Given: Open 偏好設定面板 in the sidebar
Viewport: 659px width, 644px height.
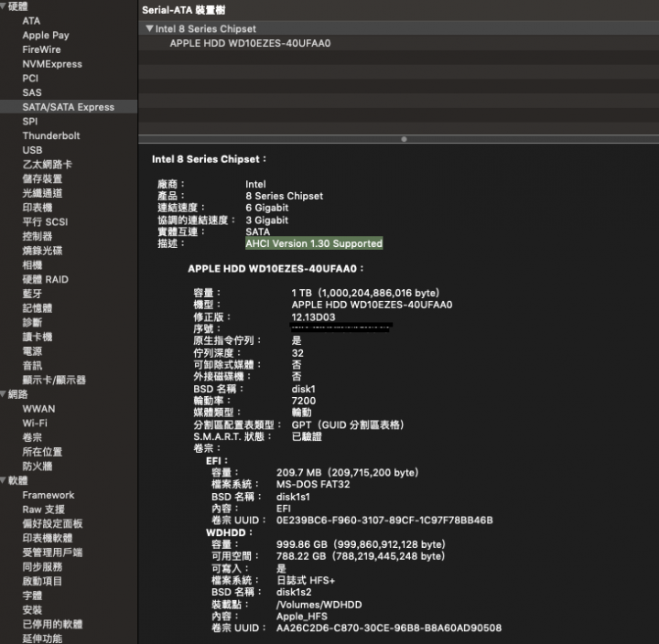Looking at the screenshot, I should (52, 523).
